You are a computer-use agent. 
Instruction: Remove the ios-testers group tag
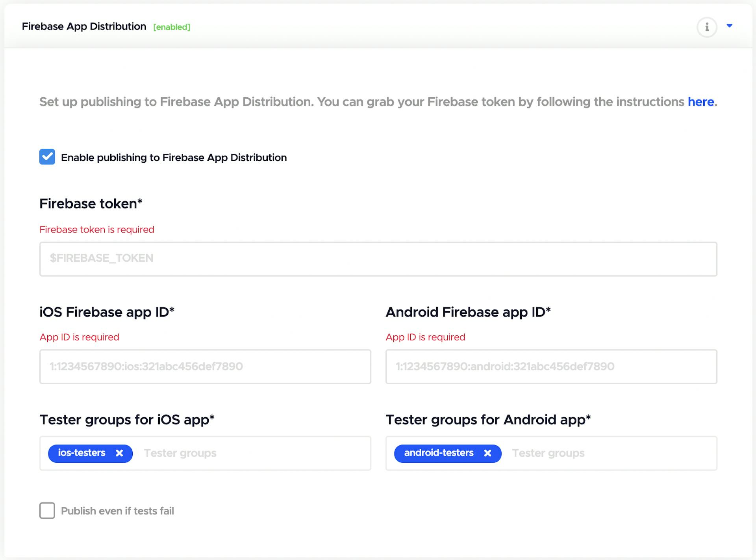click(x=119, y=453)
